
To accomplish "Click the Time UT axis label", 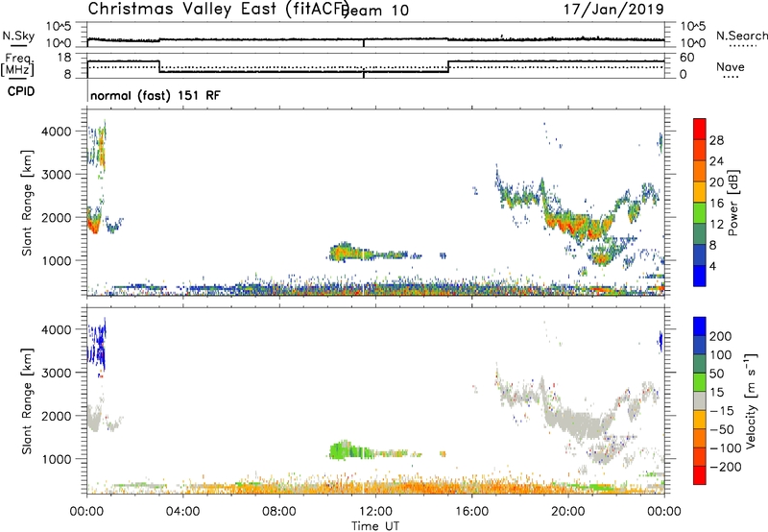I will coord(375,526).
